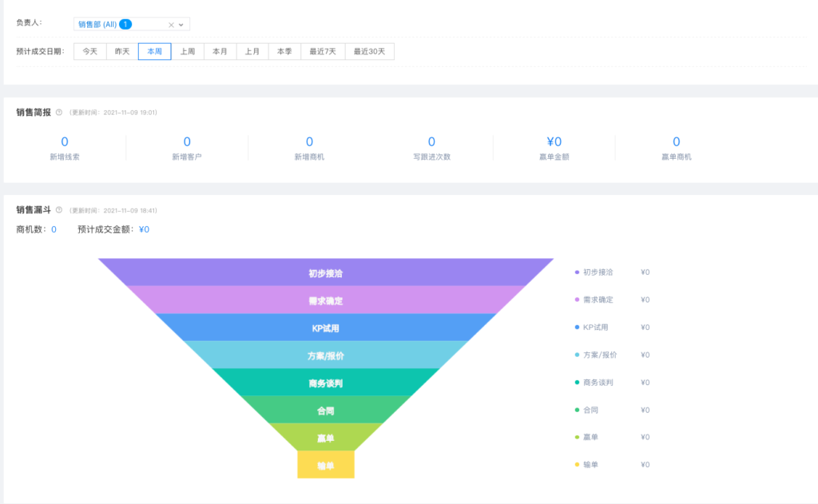Click help icon next to 销售漏斗
Screen dimensions: 818x504
click(59, 210)
